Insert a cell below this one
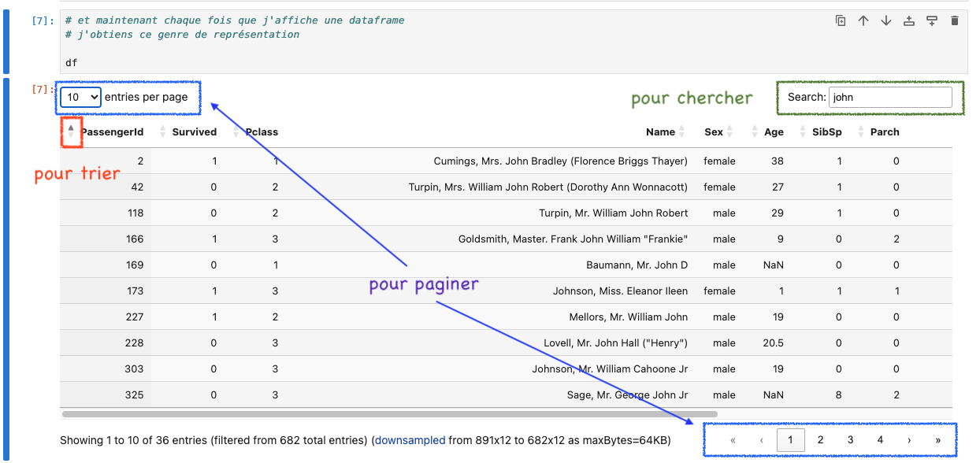The width and height of the screenshot is (980, 463). pyautogui.click(x=932, y=21)
